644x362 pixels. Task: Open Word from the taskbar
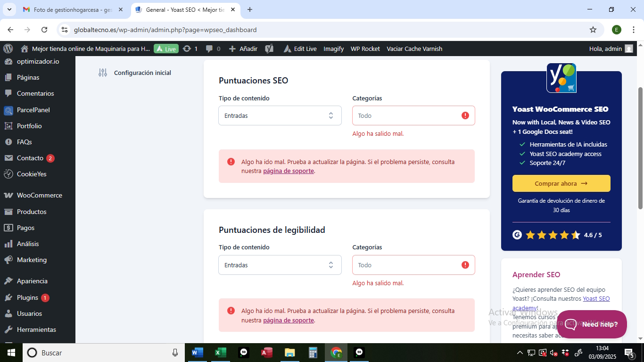(x=198, y=353)
